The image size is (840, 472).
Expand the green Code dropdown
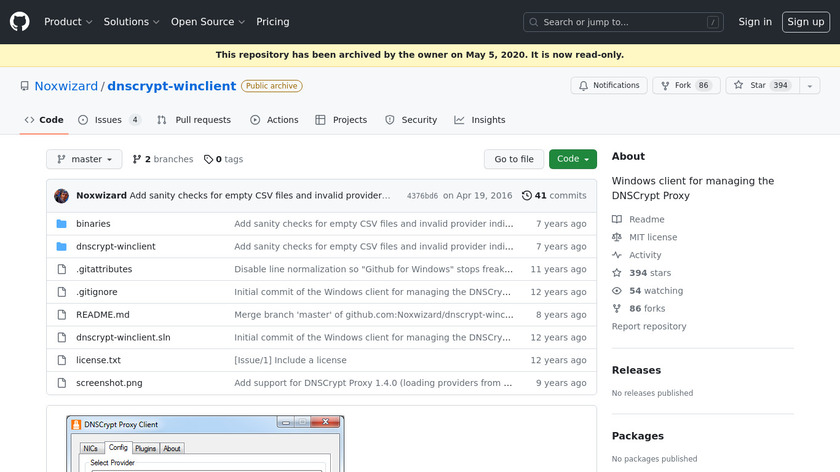[573, 159]
